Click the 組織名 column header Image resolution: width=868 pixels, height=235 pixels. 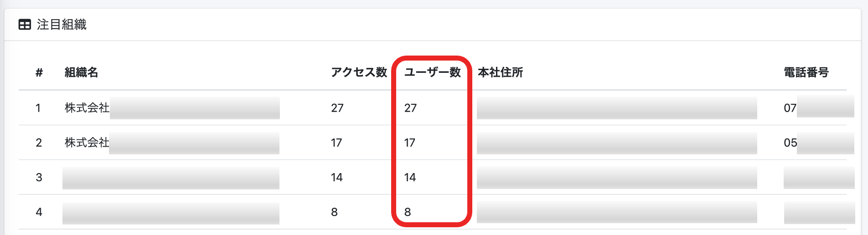pos(81,72)
